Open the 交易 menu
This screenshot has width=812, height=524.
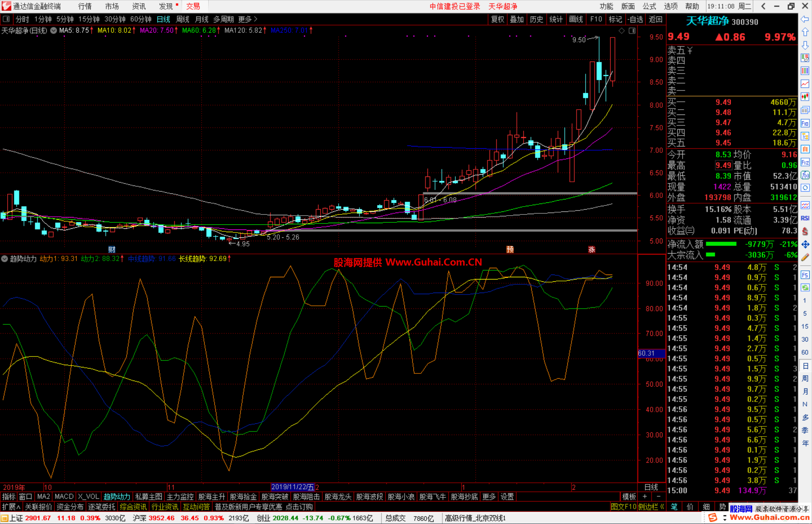pos(193,6)
